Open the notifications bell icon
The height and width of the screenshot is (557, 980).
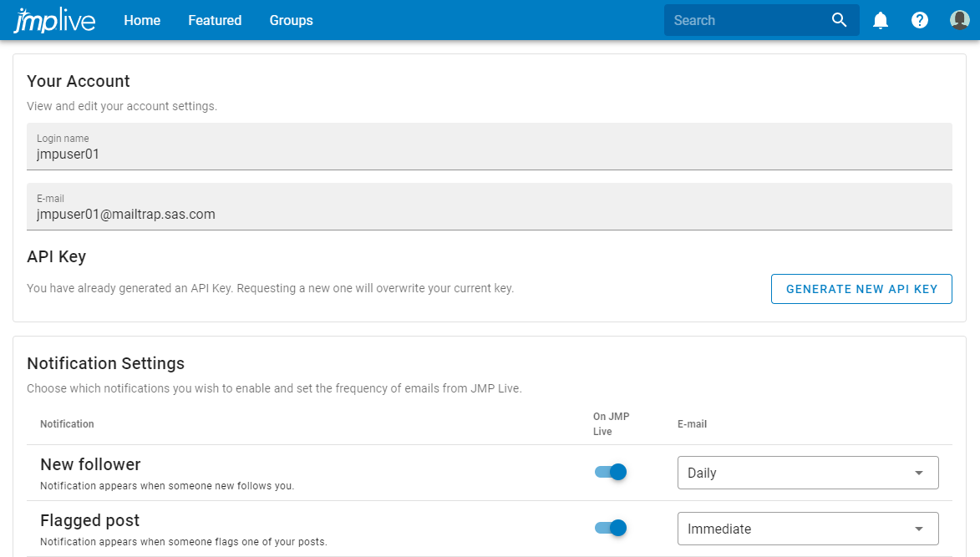pos(880,19)
